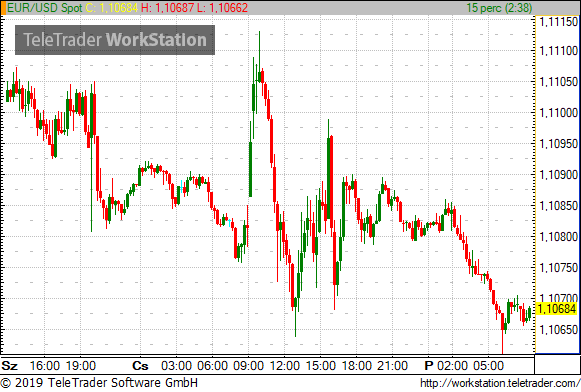581x392 pixels.
Task: Click the low value L: 1,10662
Action: (222, 8)
